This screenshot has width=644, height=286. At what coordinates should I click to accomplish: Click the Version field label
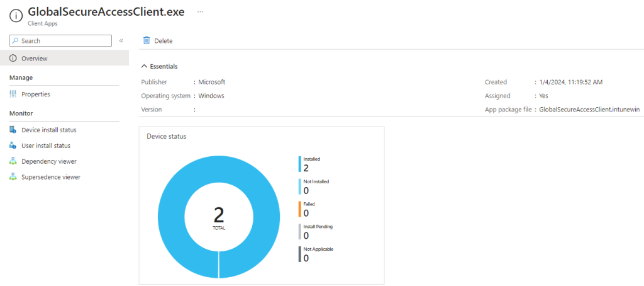(x=152, y=110)
